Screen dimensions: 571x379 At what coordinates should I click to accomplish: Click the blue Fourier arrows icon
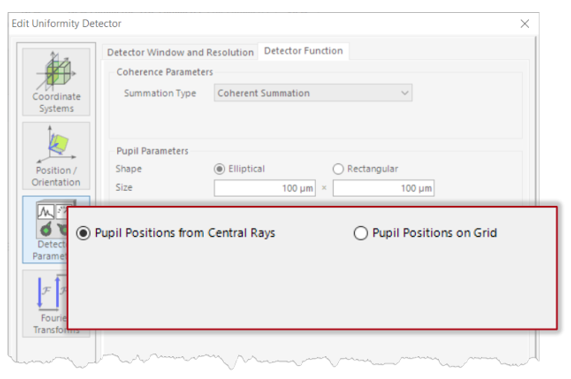(x=51, y=292)
